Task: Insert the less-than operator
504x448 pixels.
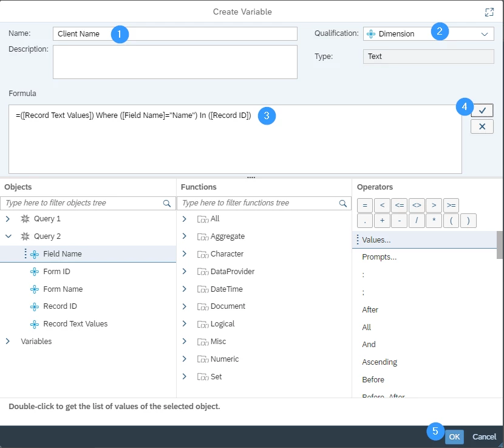Action: [x=382, y=205]
